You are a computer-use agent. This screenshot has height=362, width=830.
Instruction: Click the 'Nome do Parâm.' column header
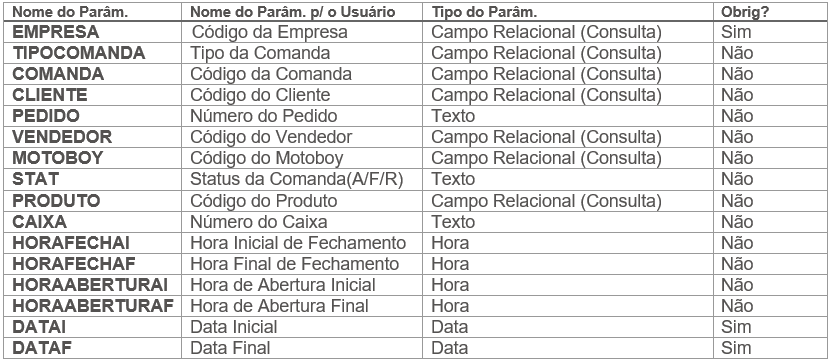tap(70, 12)
